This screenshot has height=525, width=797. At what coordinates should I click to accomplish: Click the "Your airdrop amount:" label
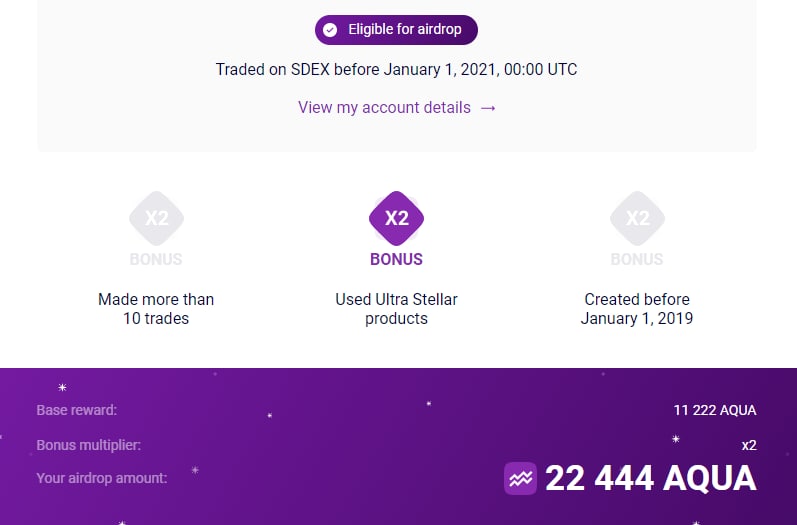point(102,478)
